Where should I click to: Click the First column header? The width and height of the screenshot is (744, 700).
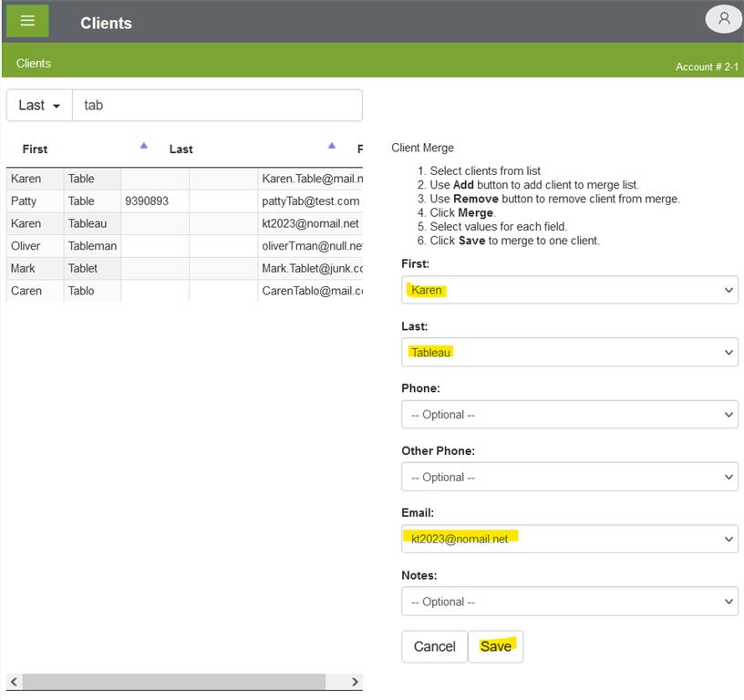click(x=35, y=149)
